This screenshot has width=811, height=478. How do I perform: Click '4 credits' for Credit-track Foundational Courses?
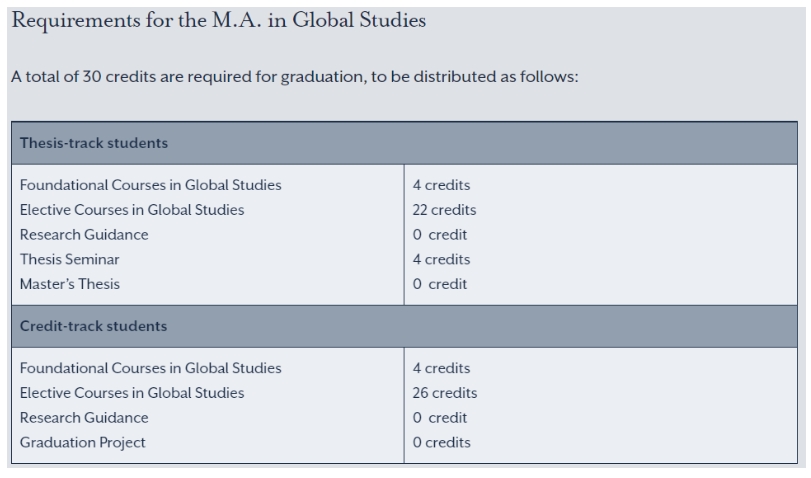pos(441,368)
